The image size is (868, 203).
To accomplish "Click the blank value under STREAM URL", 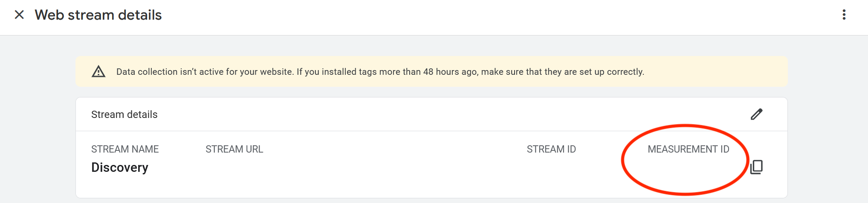I will [x=234, y=168].
